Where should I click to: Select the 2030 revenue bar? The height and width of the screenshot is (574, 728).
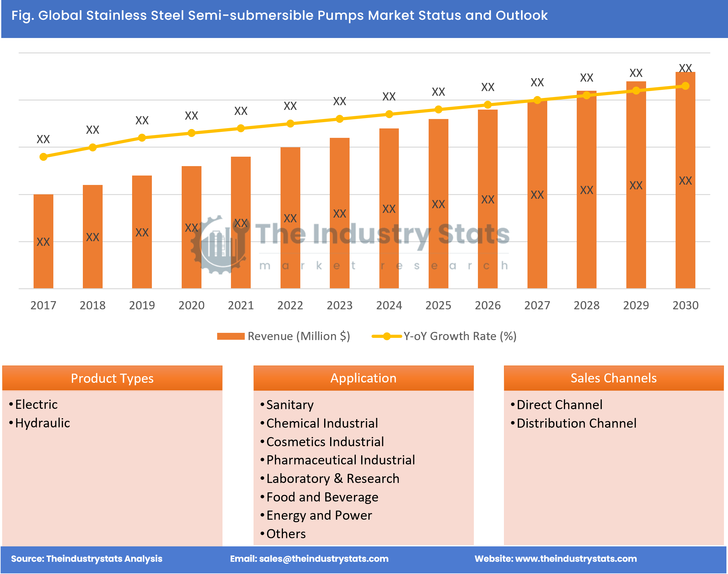(x=685, y=180)
